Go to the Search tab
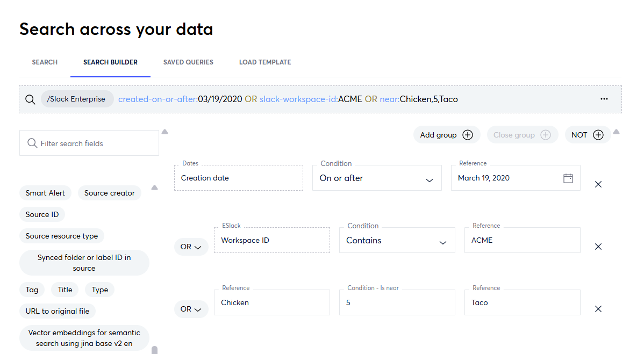This screenshot has height=354, width=644. tap(45, 62)
